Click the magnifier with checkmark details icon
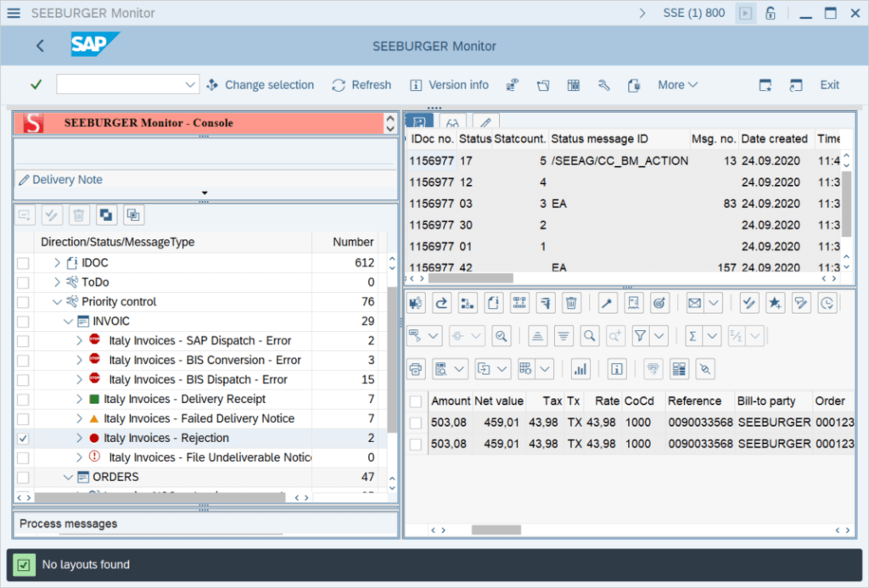Image resolution: width=869 pixels, height=588 pixels. tap(501, 336)
